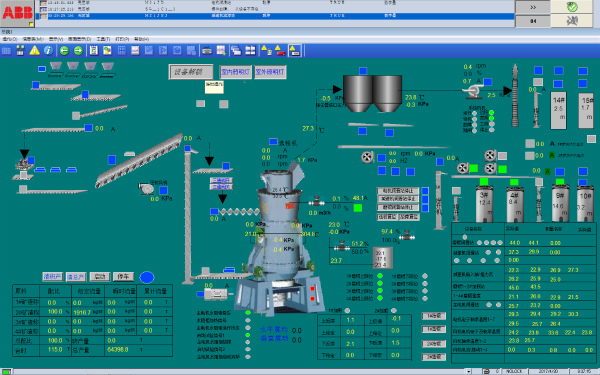Open dropdown arrow in bottom status bar
This screenshot has width=600, height=375.
[468, 372]
